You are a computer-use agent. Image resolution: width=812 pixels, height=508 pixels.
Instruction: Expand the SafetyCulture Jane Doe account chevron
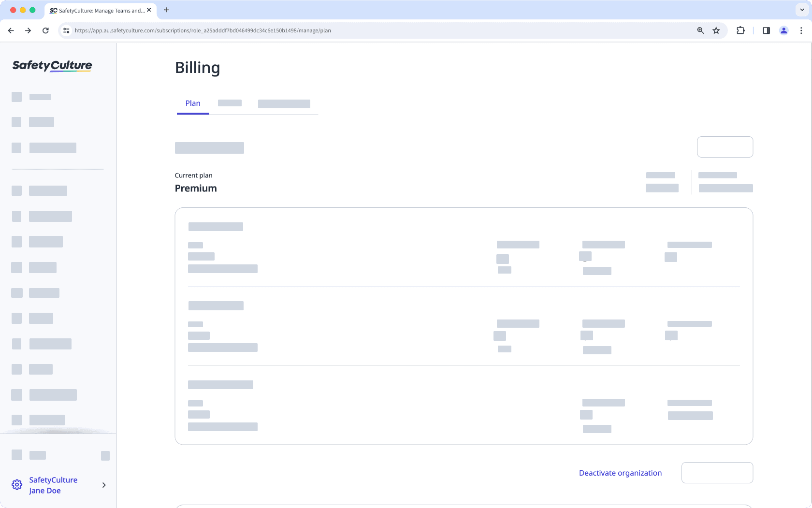(x=103, y=485)
